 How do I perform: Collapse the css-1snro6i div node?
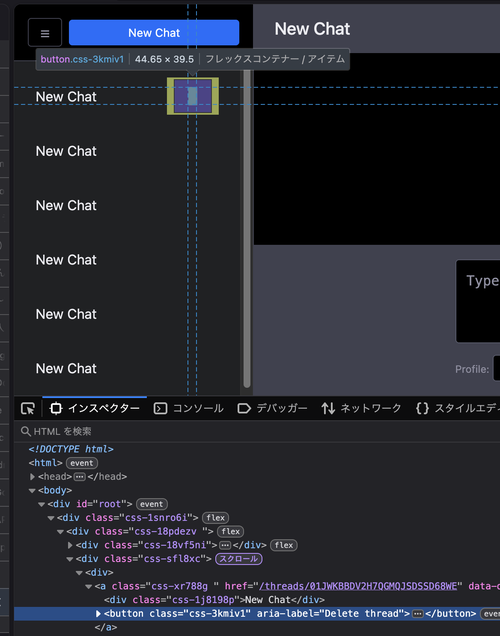tap(51, 518)
